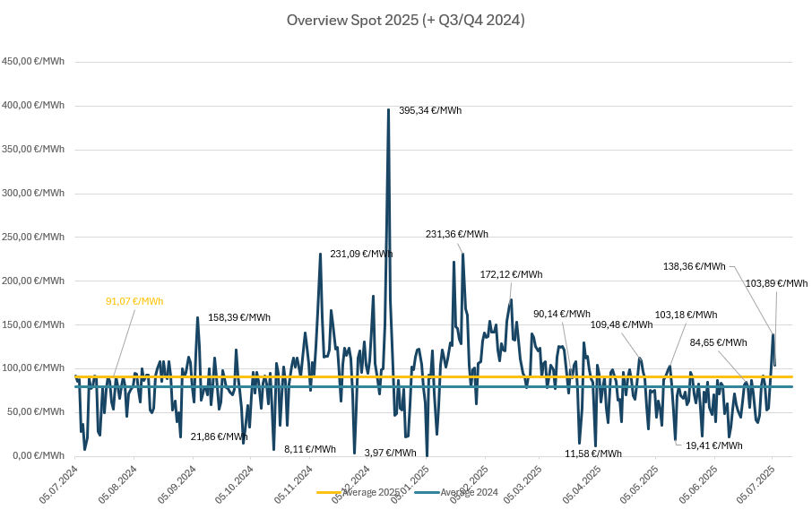Select the 395,34 €/MWh peak data label
812x510 pixels.
point(429,111)
